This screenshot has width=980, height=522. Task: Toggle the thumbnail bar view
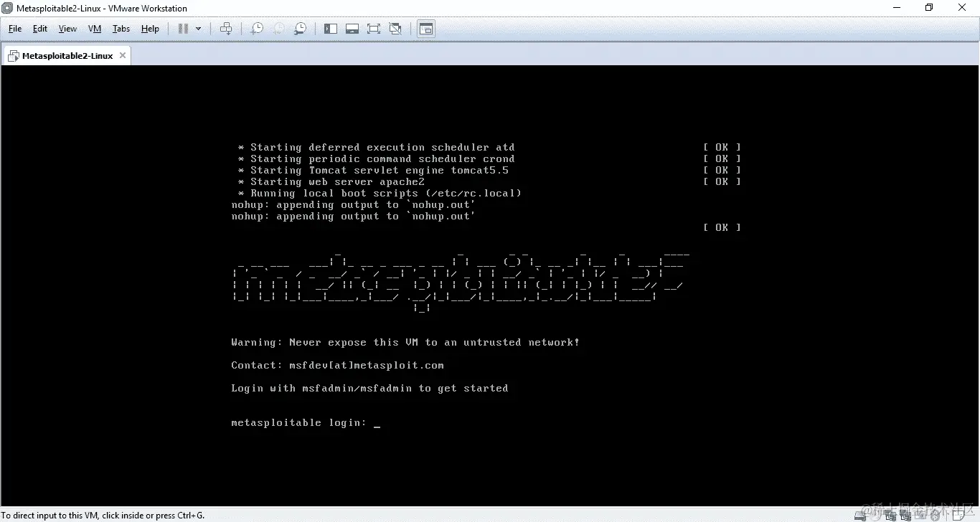(x=352, y=29)
